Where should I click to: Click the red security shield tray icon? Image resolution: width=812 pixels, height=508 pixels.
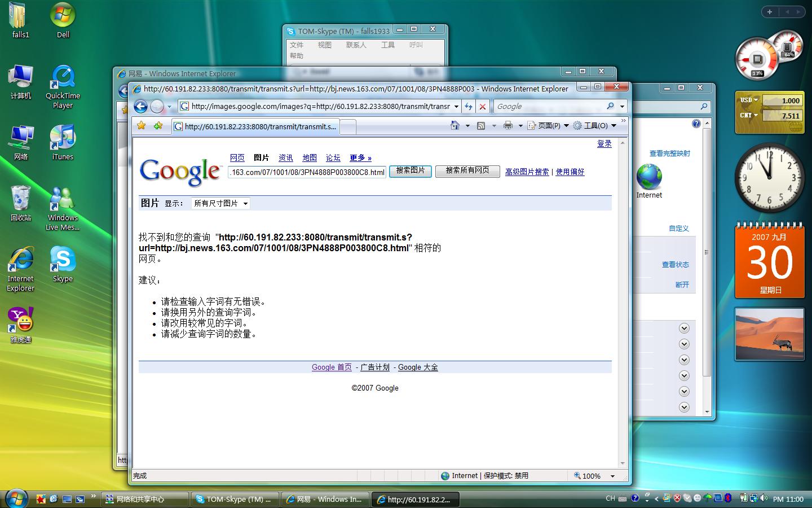tap(677, 498)
